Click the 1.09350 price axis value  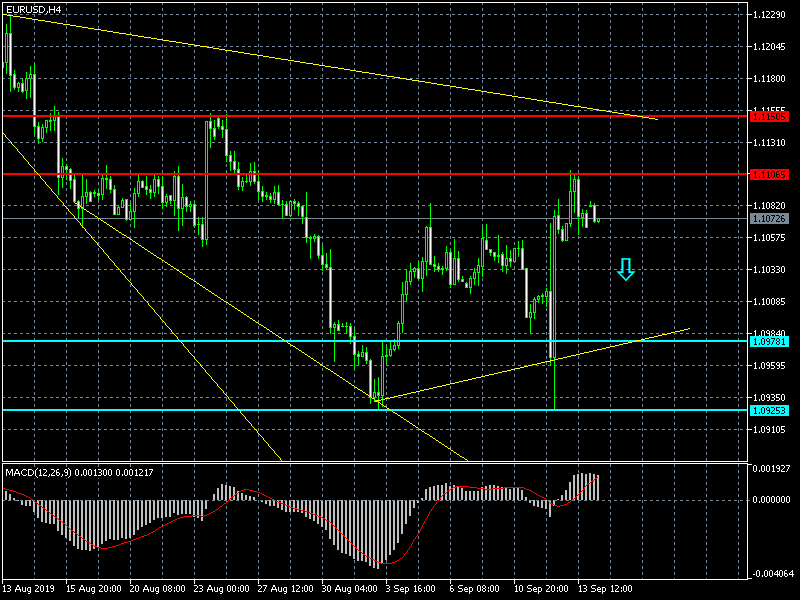click(769, 397)
